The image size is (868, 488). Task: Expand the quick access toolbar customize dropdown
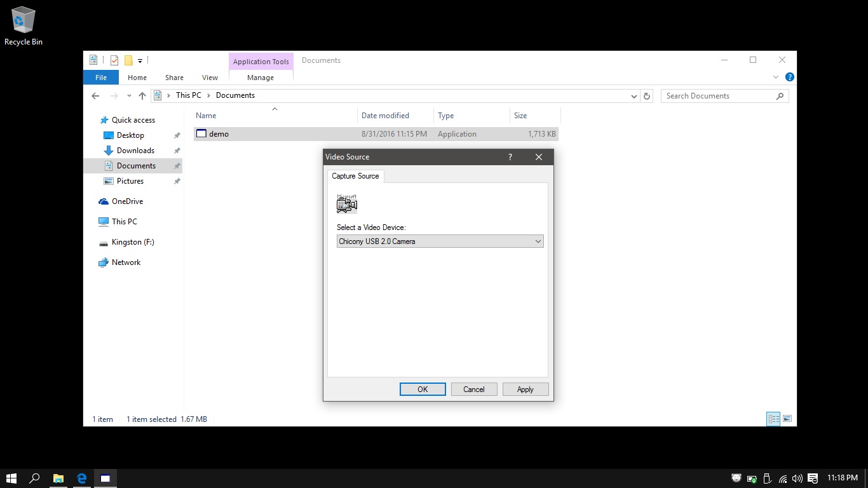point(140,60)
